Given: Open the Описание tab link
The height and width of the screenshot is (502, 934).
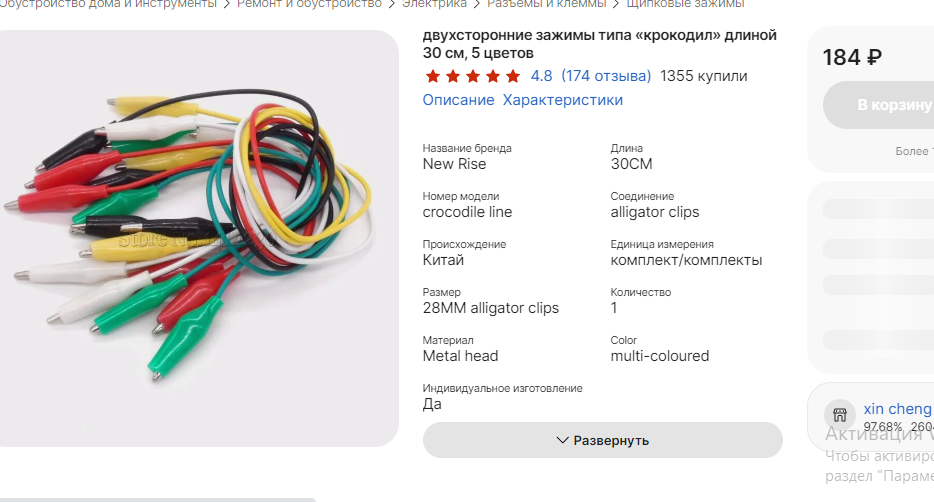Looking at the screenshot, I should click(458, 100).
